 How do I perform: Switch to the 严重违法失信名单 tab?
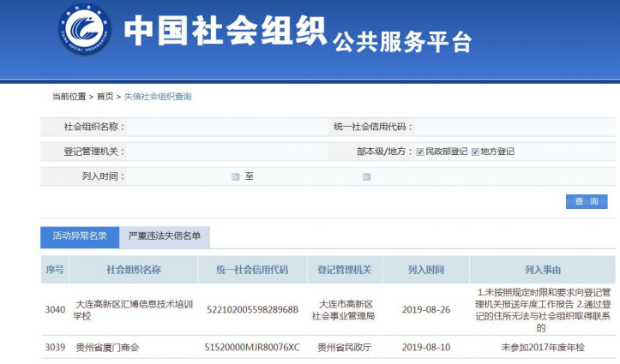click(x=164, y=236)
